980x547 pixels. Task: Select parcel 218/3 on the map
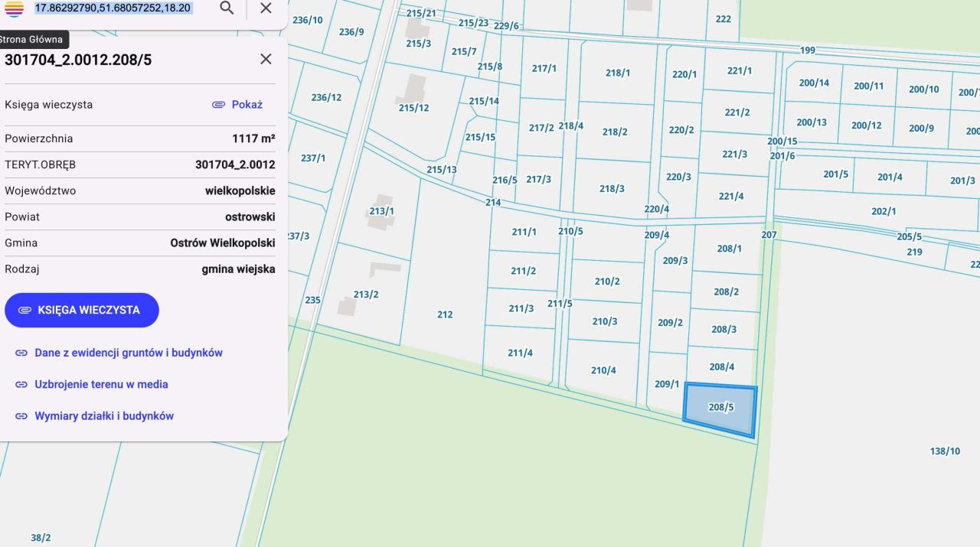coord(612,188)
